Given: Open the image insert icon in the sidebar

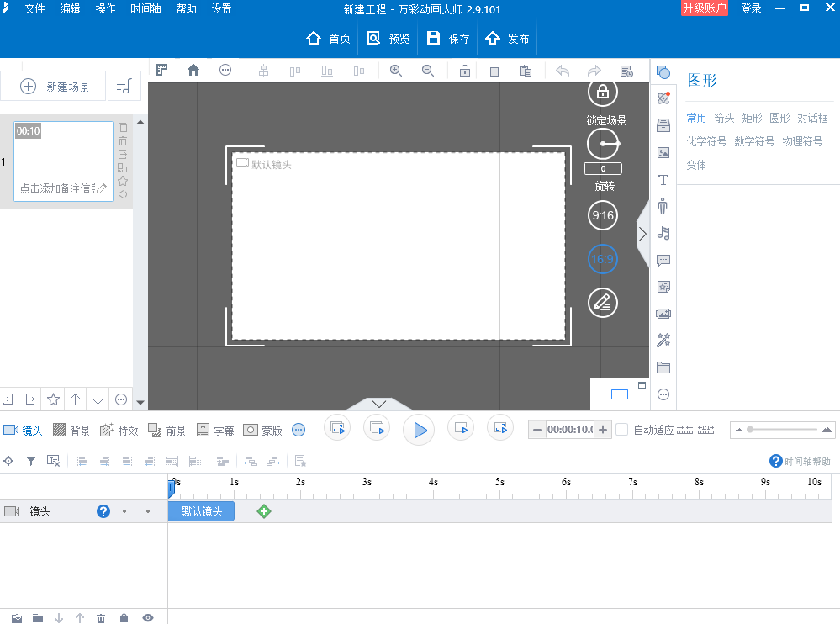Looking at the screenshot, I should point(663,152).
